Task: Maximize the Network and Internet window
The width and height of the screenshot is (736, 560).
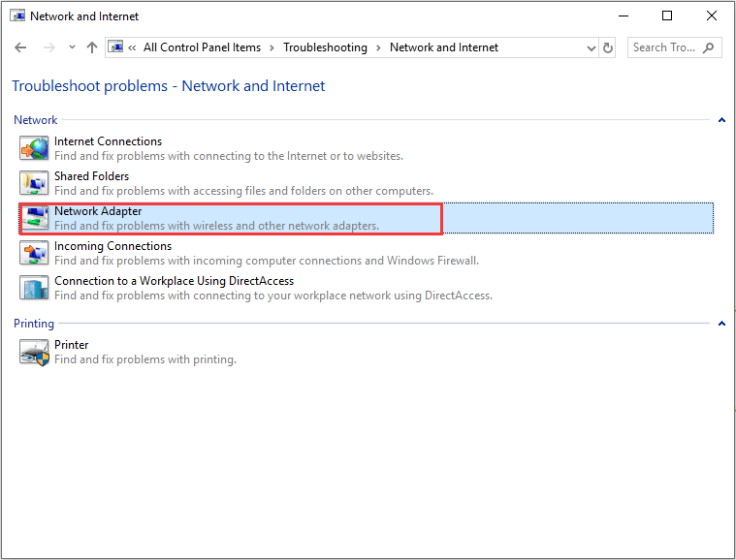Action: pos(667,16)
